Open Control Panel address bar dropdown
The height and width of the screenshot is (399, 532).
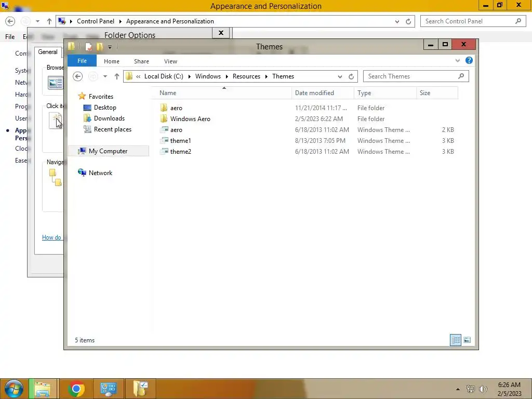click(x=397, y=21)
